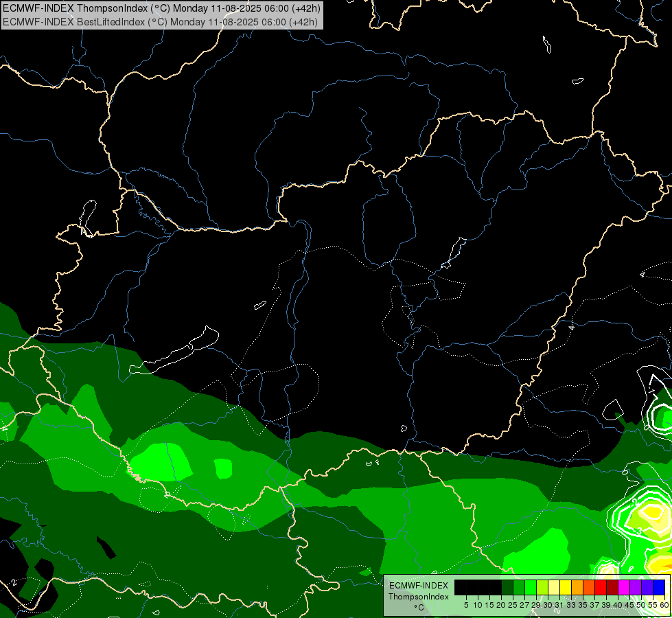Pick the orange-red 35–37 legend swatch
This screenshot has width=672, height=618.
(x=589, y=587)
